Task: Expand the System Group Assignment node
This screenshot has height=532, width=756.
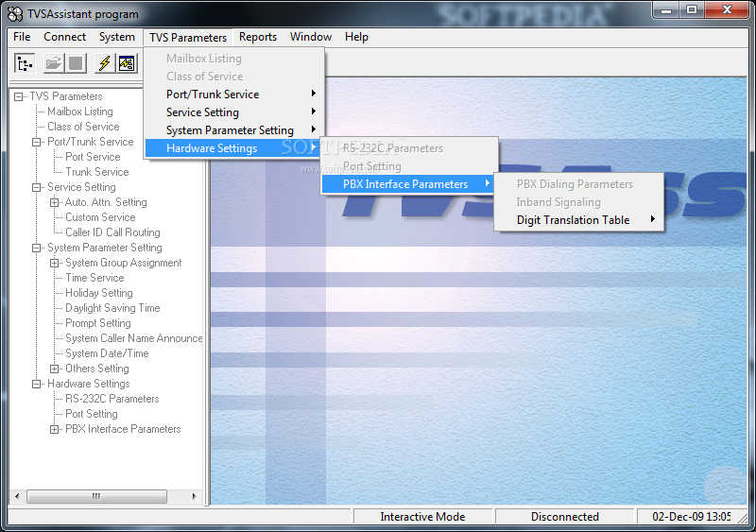Action: [54, 263]
